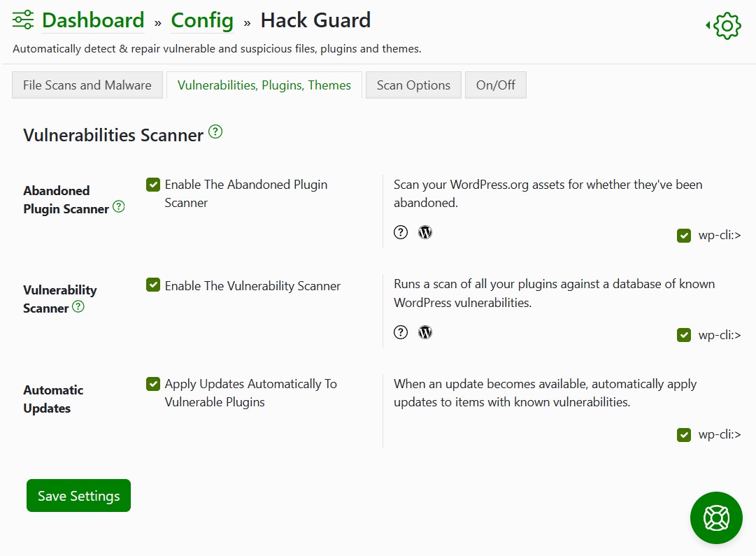Click the sliders icon beside Dashboard

23,20
